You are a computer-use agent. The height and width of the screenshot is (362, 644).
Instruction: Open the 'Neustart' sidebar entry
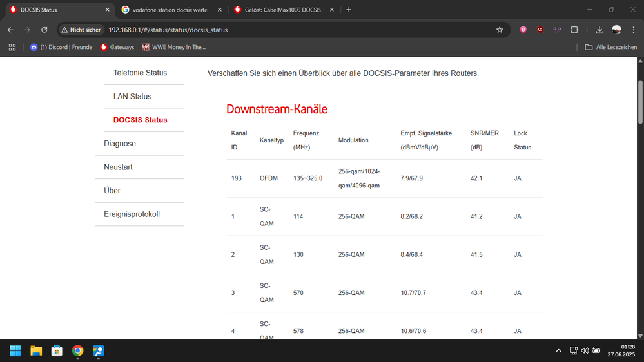[x=118, y=167]
